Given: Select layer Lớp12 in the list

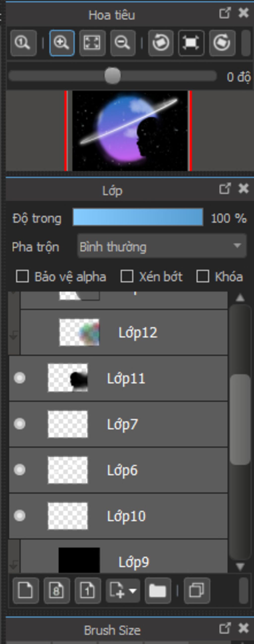Looking at the screenshot, I should [x=124, y=332].
